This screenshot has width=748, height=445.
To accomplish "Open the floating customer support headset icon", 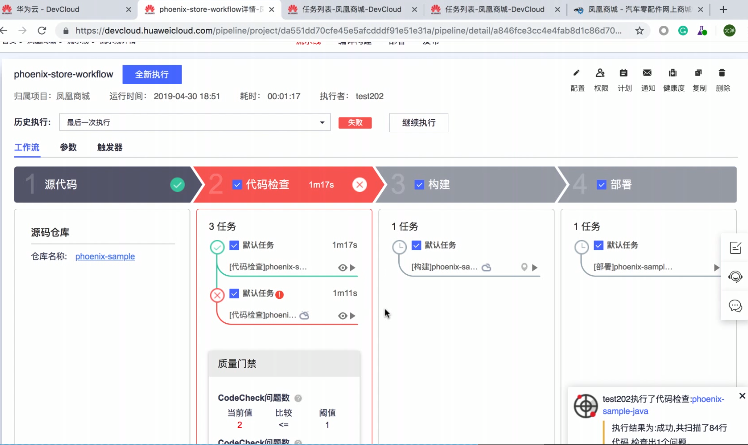I will 735,277.
